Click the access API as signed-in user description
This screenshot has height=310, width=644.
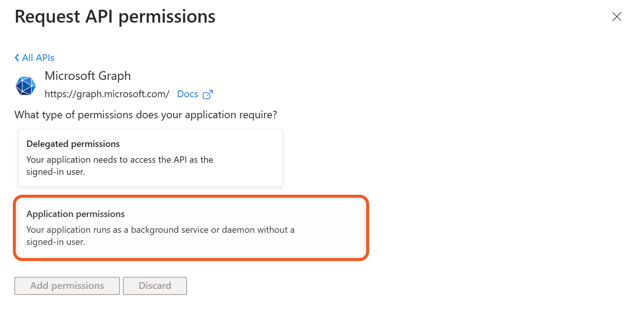pos(120,160)
